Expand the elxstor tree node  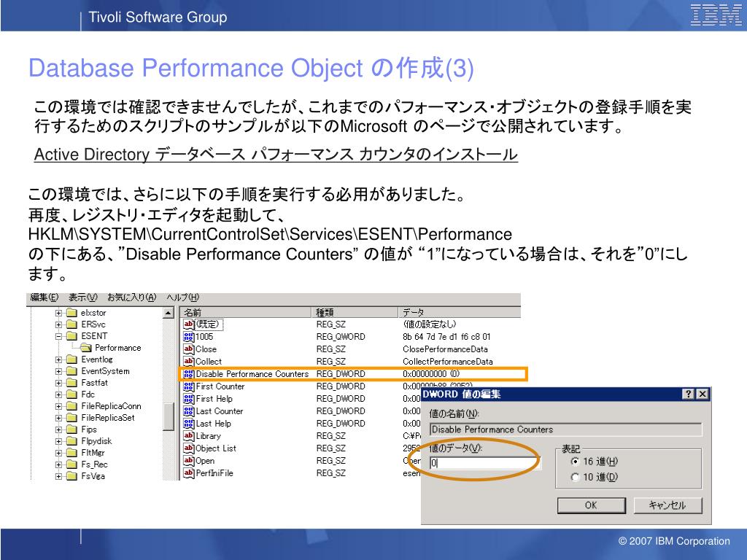tap(58, 314)
